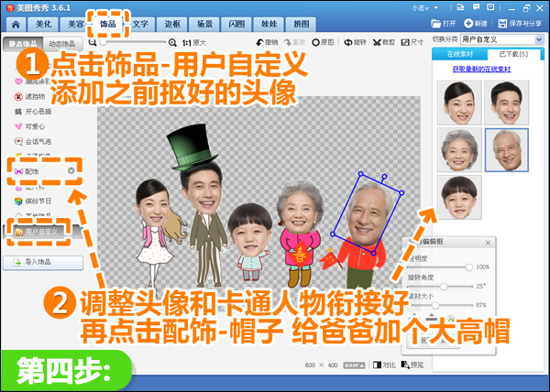
Task: Click 保存与分享 save icon
Action: pos(520,24)
